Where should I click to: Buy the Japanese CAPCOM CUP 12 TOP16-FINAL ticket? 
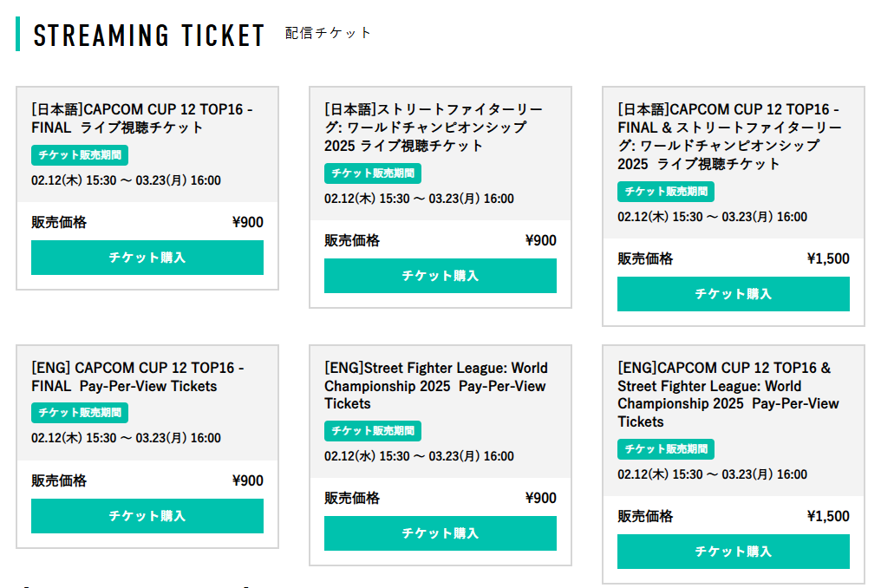(x=147, y=258)
